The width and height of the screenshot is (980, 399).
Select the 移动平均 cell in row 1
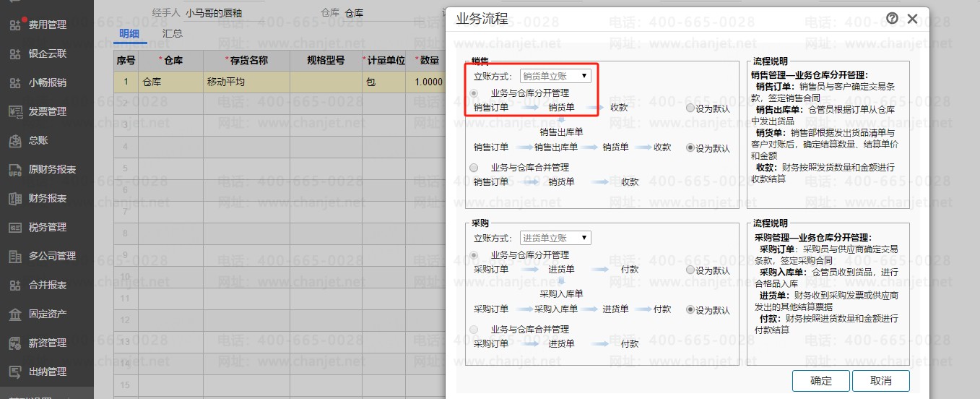coord(246,82)
